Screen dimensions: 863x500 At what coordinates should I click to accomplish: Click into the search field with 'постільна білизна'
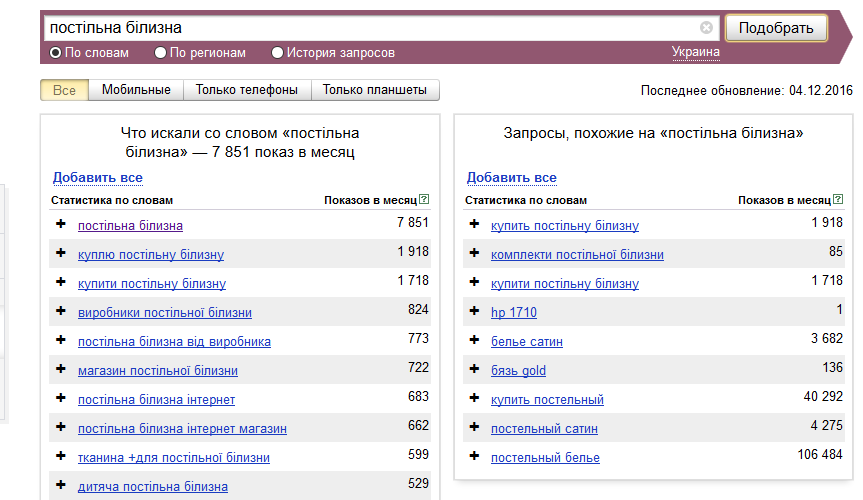370,28
